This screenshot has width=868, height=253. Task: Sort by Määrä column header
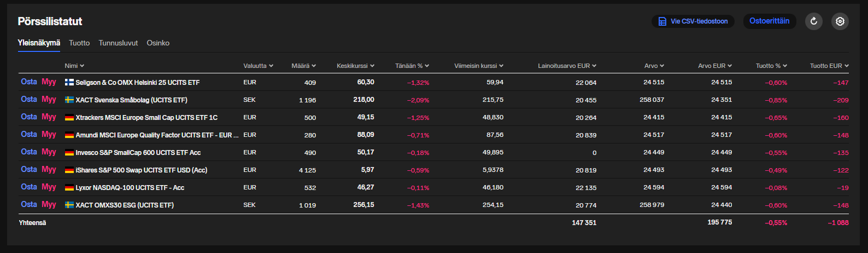[x=303, y=66]
